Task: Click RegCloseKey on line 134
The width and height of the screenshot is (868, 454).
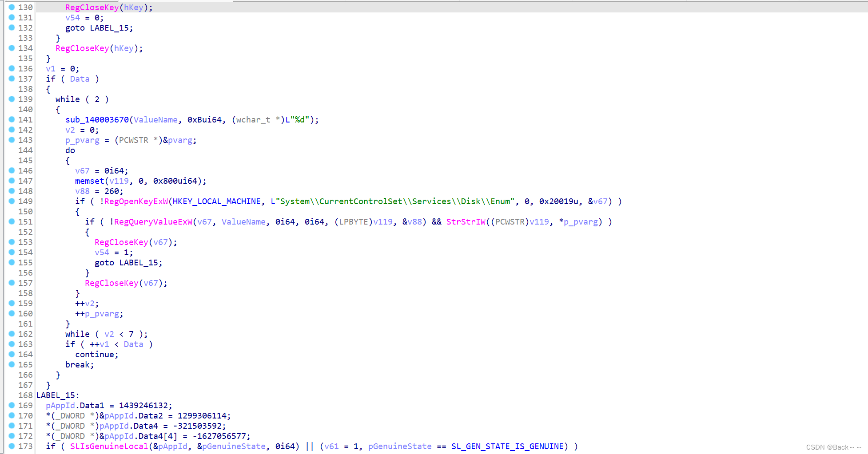Action: pos(82,48)
